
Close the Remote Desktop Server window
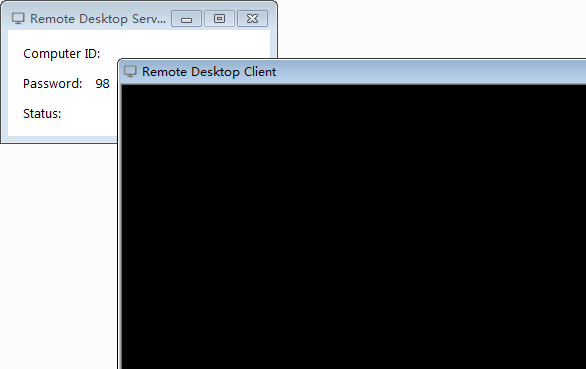tap(252, 19)
